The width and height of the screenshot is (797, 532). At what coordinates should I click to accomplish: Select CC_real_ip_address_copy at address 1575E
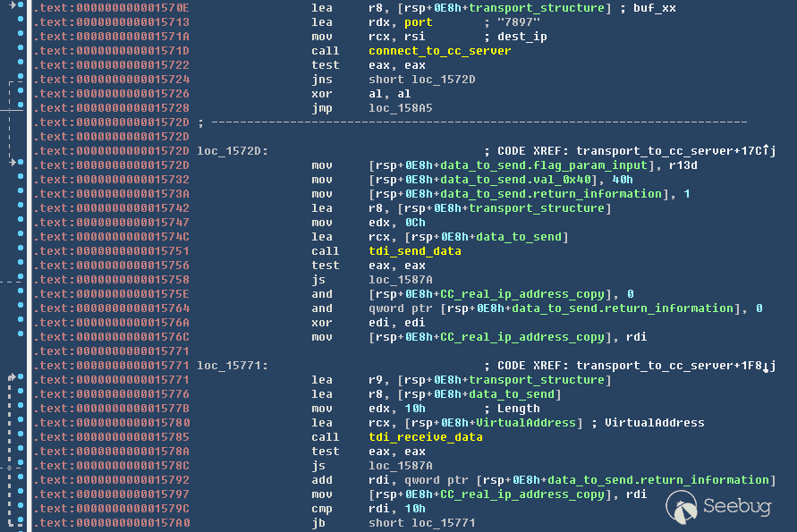coord(522,294)
